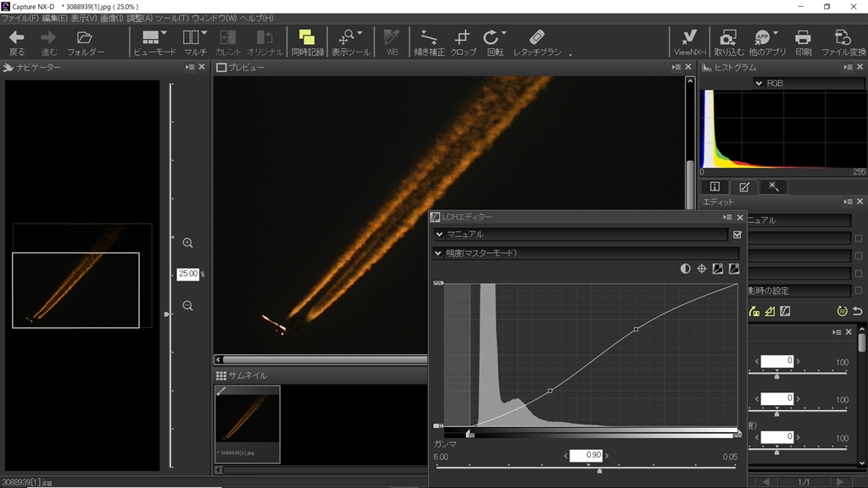The image size is (868, 488).
Task: Uncheck the LCH editor apply checkbox
Action: pyautogui.click(x=737, y=235)
